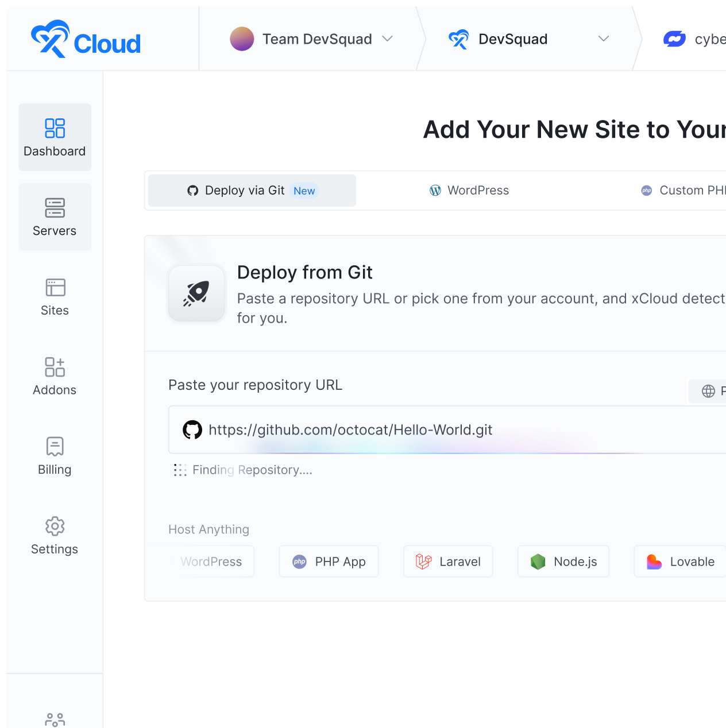
Task: Open Settings from the sidebar
Action: (55, 536)
